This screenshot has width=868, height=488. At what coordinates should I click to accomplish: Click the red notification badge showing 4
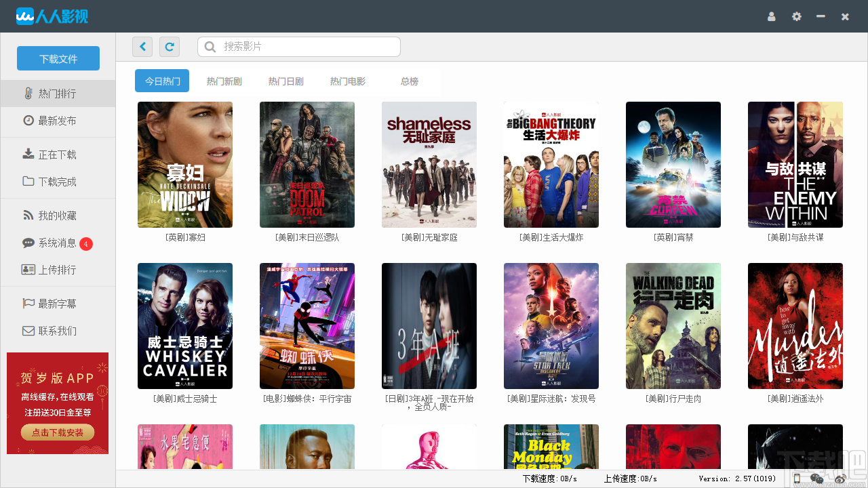pyautogui.click(x=86, y=244)
